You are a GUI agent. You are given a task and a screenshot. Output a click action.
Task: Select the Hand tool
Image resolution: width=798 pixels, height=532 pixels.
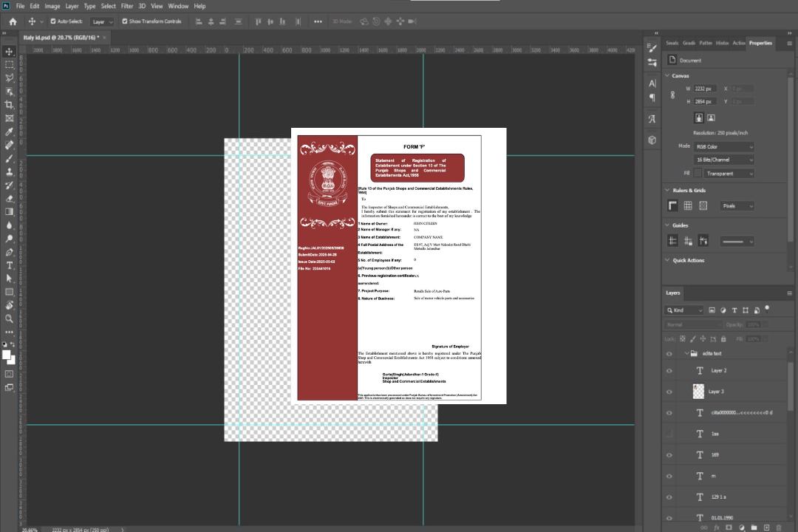[x=9, y=305]
